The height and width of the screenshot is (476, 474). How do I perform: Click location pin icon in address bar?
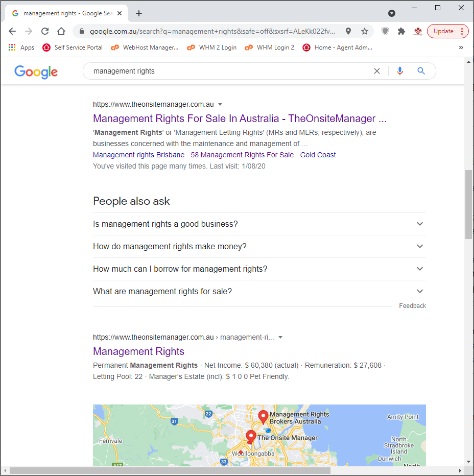pyautogui.click(x=348, y=31)
